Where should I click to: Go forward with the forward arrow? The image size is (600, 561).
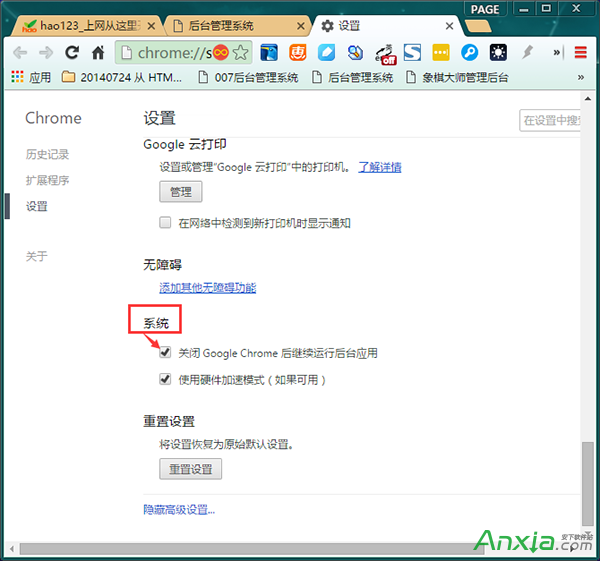tap(46, 52)
